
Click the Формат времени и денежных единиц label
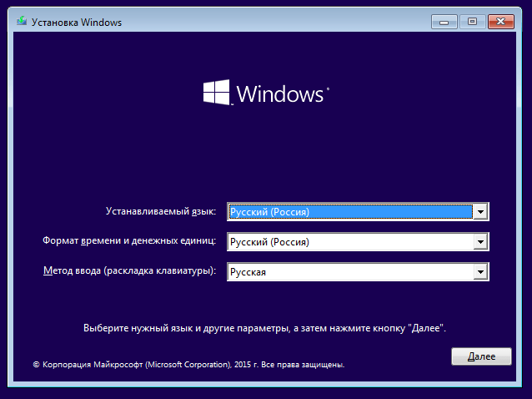129,241
